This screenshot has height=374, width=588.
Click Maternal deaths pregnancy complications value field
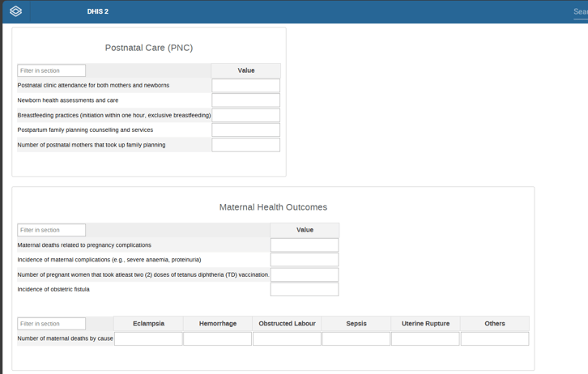305,245
